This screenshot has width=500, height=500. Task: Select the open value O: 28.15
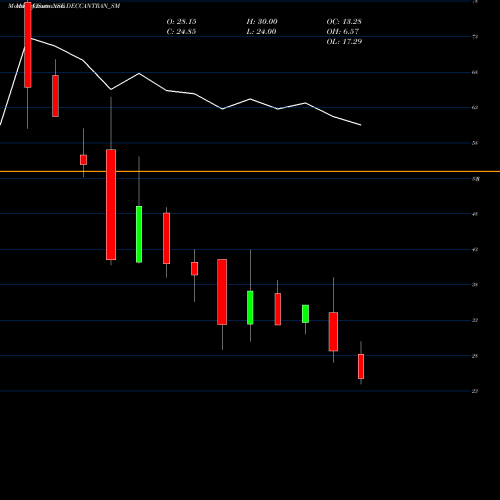click(x=181, y=22)
